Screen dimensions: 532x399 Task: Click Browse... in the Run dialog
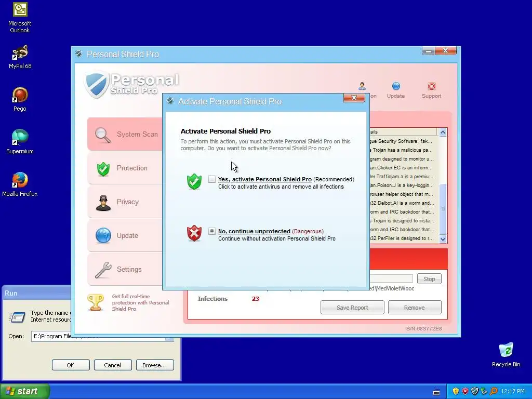coord(155,365)
